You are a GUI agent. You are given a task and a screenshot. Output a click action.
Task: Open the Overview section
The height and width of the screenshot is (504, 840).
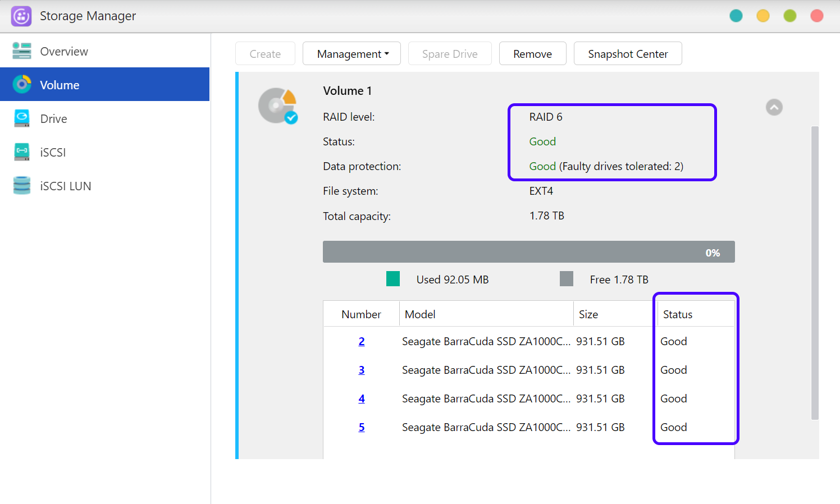point(64,52)
